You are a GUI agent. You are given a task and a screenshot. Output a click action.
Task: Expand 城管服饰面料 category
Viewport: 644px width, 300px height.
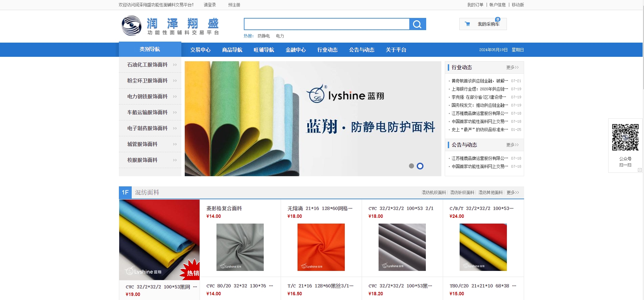[150, 144]
